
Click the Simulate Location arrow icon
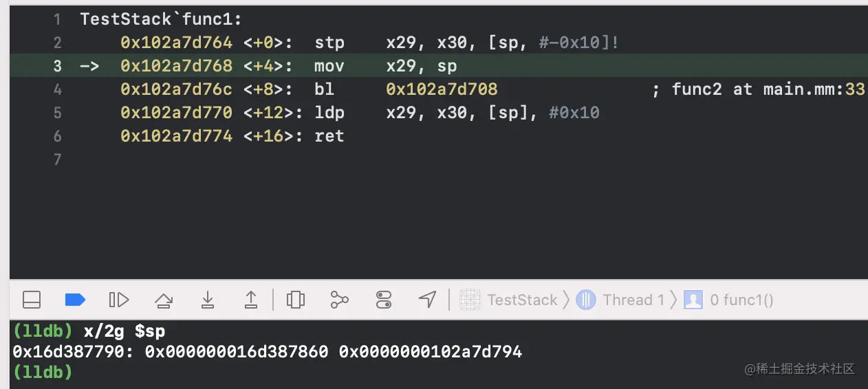click(428, 299)
